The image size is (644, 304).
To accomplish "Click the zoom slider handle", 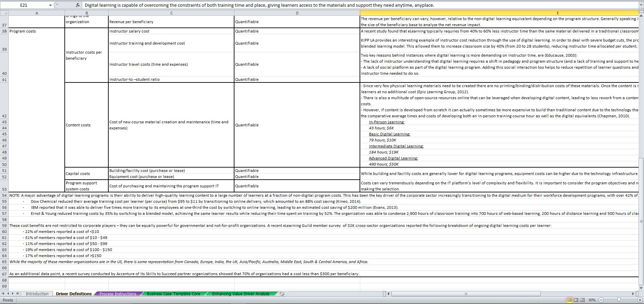I will [x=619, y=300].
